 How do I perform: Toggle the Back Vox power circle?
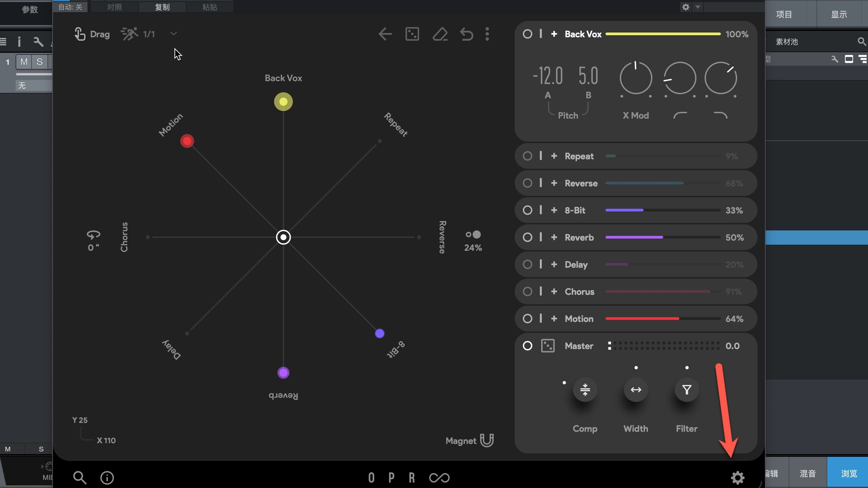[527, 34]
